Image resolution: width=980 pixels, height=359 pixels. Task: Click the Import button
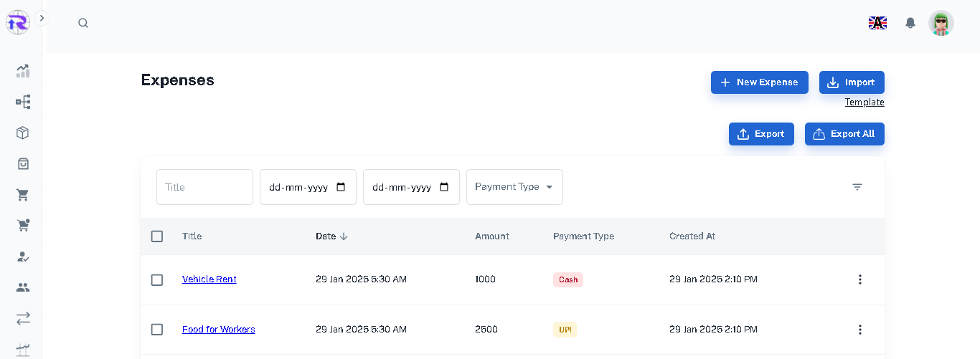[852, 82]
